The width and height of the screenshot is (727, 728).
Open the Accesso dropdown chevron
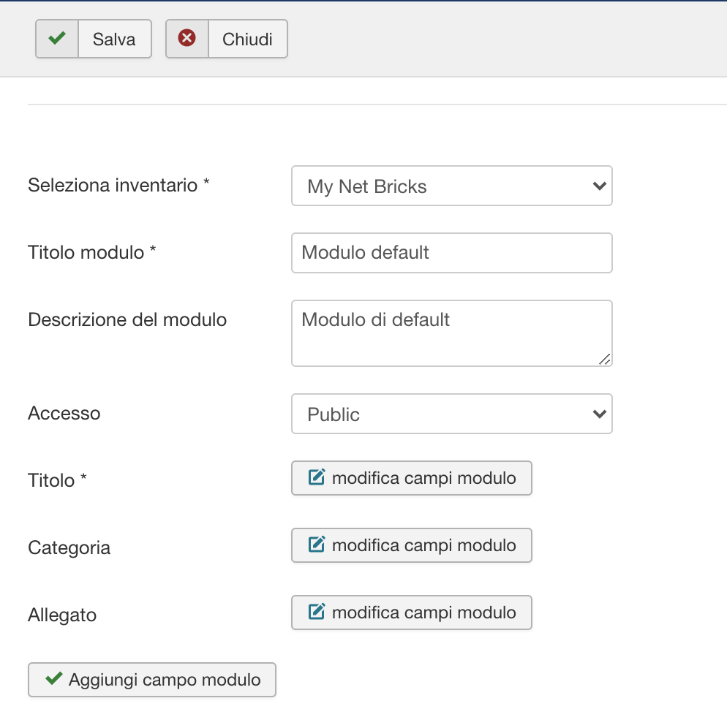599,414
